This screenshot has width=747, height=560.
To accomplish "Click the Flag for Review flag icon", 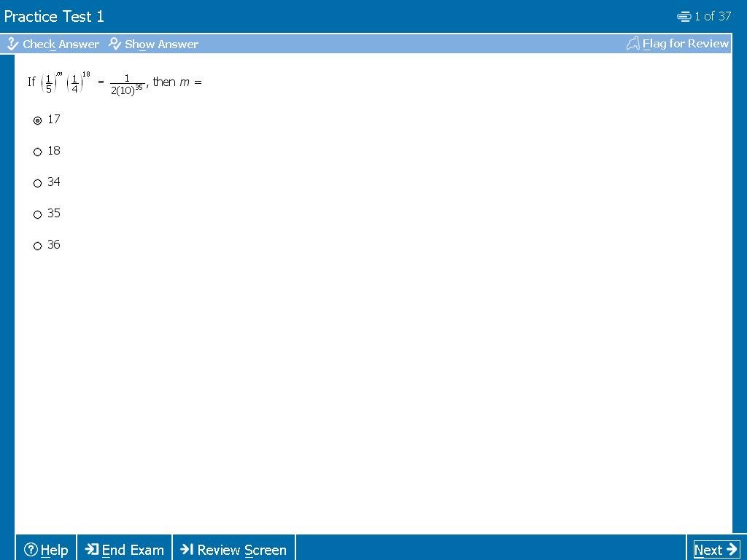I will 632,43.
